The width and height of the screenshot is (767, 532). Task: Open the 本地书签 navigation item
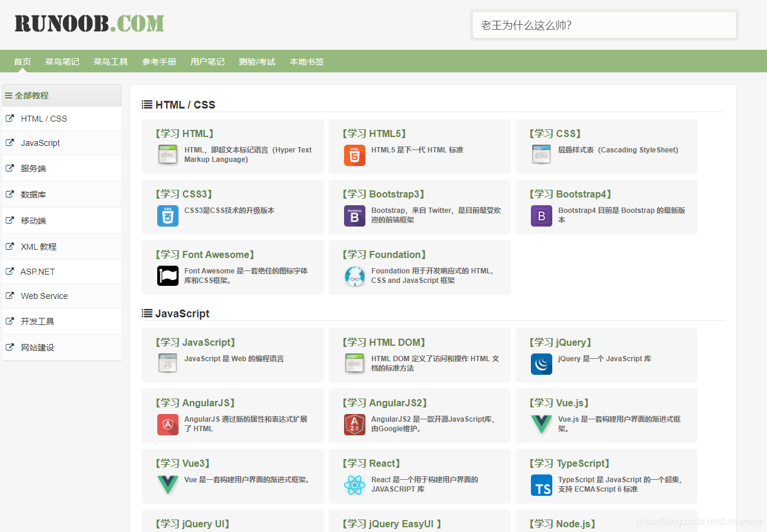coord(307,62)
